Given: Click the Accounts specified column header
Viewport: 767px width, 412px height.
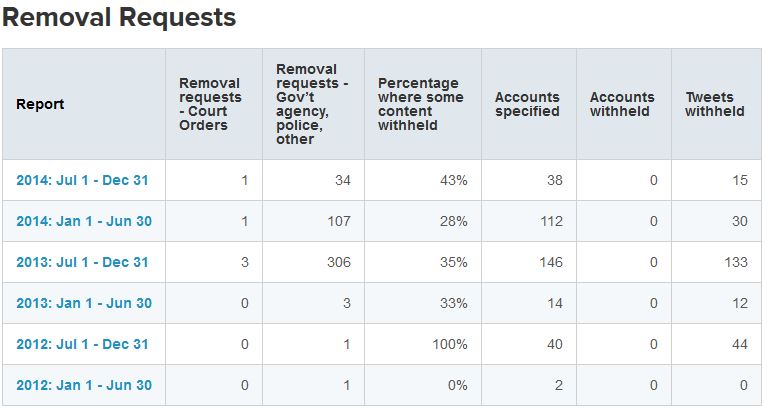Looking at the screenshot, I should (x=527, y=104).
